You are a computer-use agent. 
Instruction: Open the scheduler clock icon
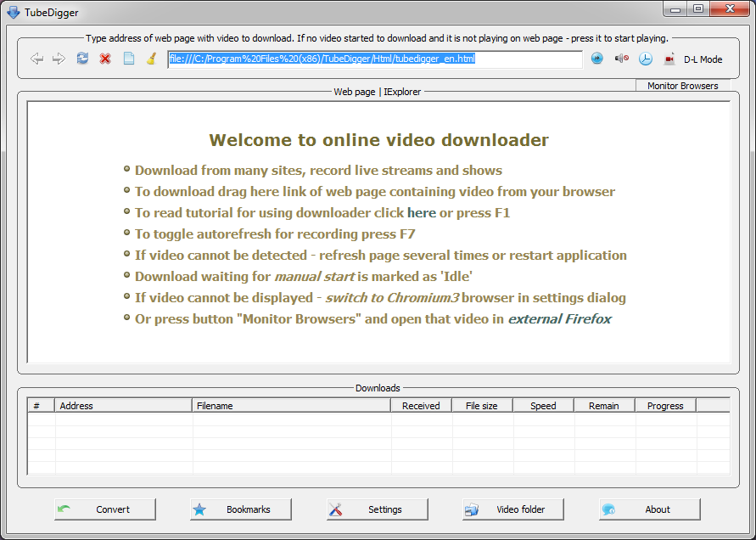[646, 59]
